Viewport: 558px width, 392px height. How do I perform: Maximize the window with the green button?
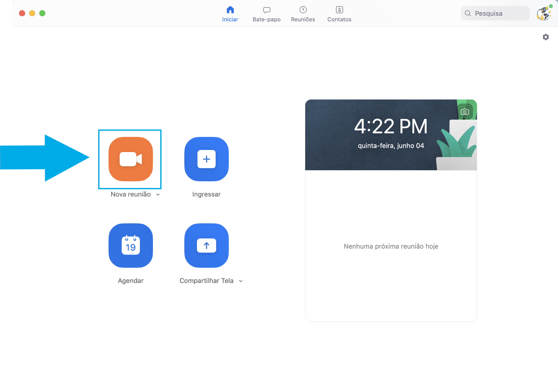click(x=42, y=13)
